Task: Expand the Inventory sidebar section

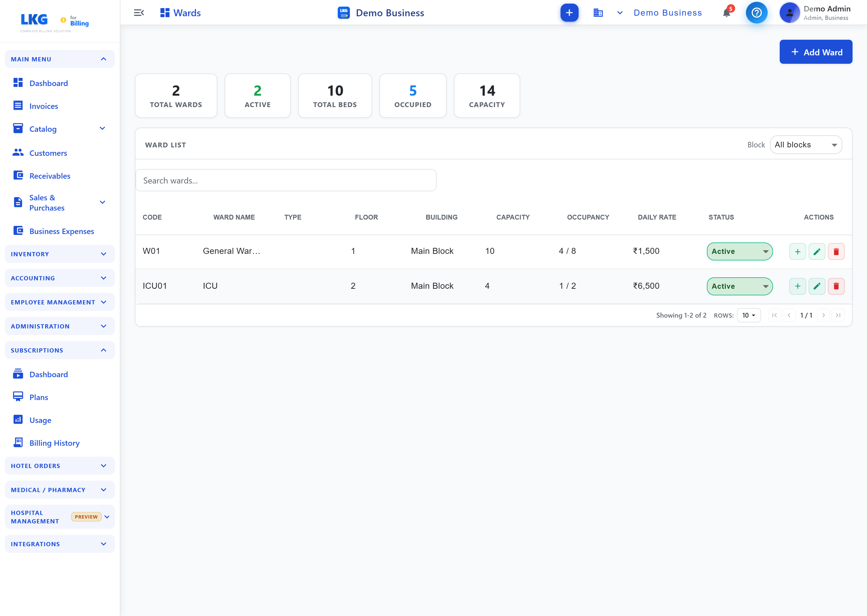Action: (x=60, y=254)
